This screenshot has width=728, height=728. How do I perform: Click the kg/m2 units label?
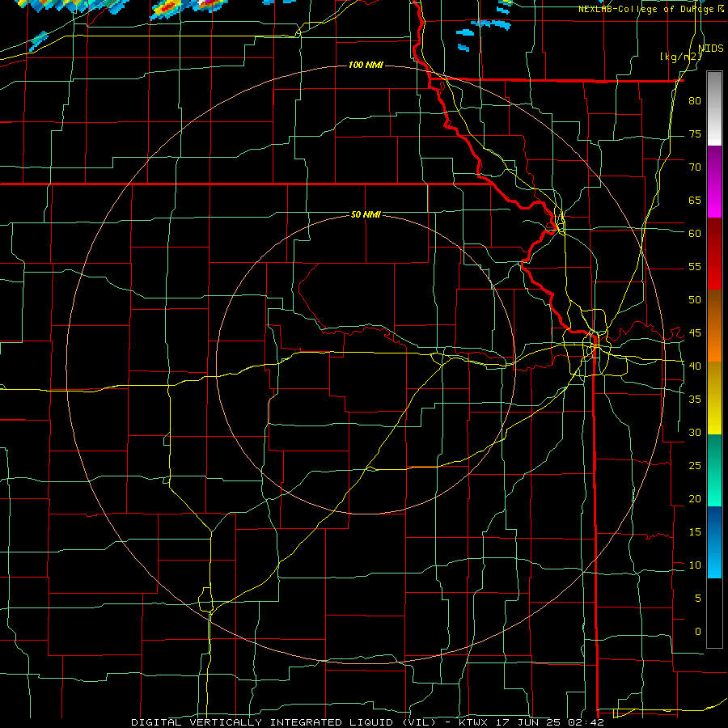coord(681,57)
